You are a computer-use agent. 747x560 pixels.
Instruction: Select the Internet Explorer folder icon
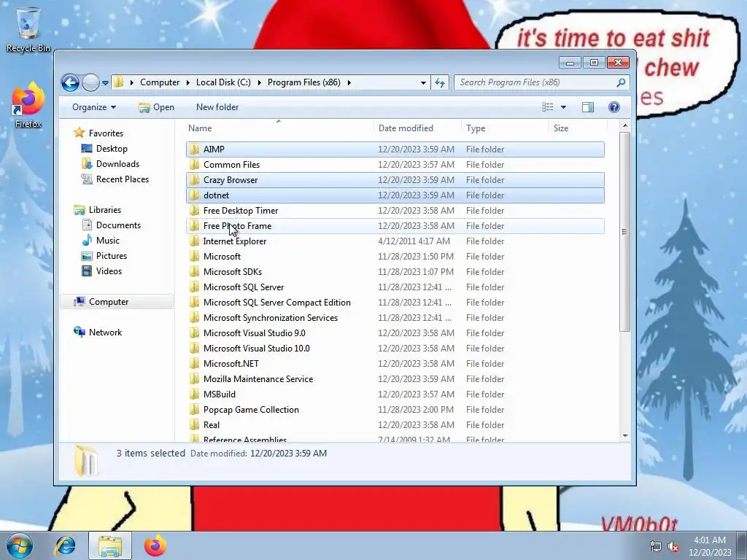point(194,241)
